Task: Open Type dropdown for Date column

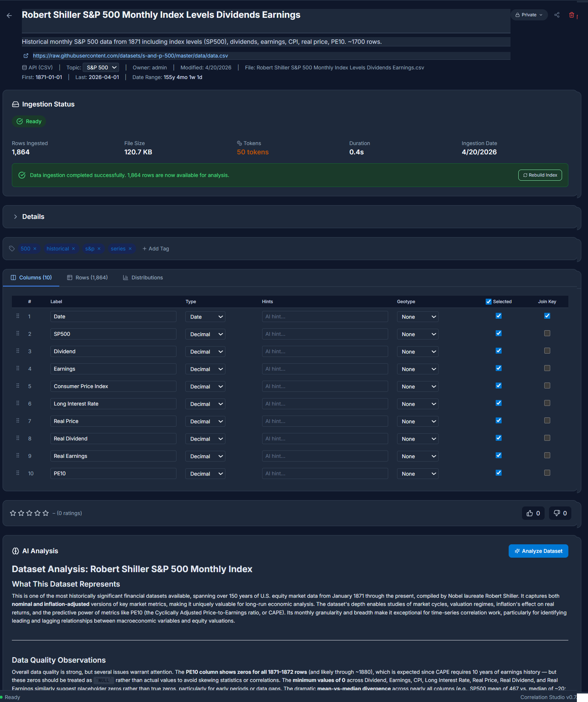Action: tap(205, 317)
